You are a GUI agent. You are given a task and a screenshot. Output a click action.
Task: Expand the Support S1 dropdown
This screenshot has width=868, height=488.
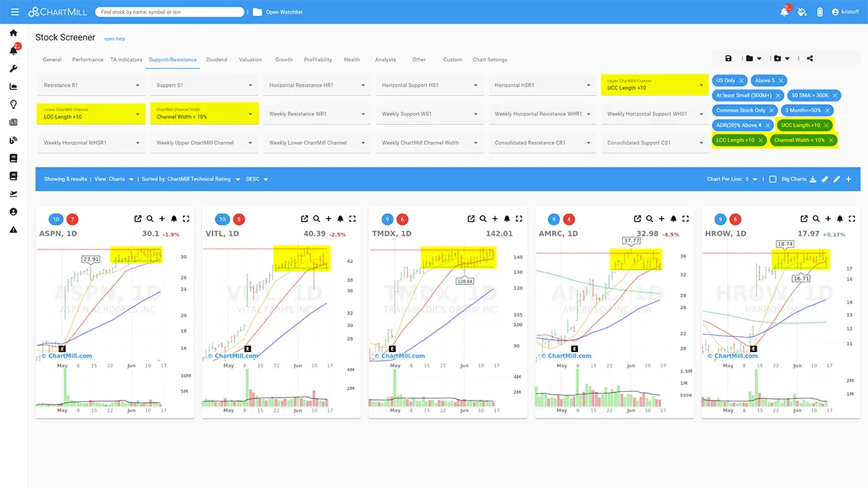pyautogui.click(x=205, y=85)
